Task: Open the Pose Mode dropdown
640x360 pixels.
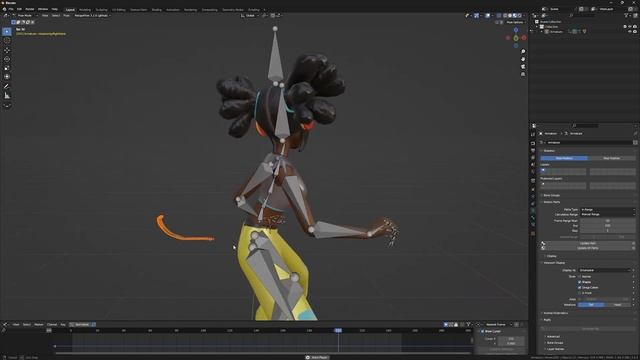Action: coord(25,16)
